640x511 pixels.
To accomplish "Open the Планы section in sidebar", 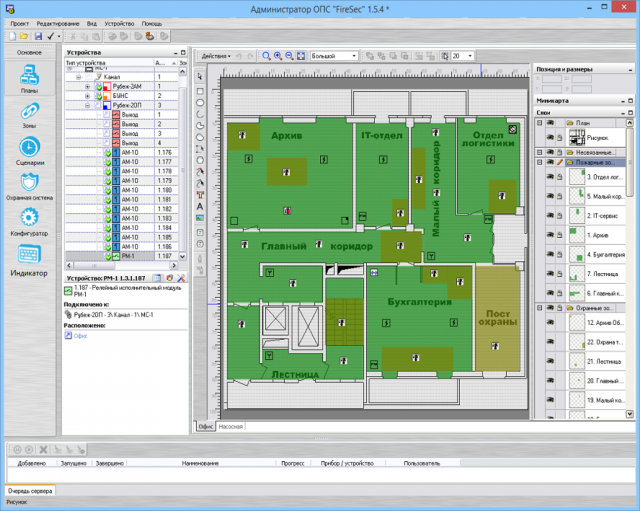I will 29,78.
